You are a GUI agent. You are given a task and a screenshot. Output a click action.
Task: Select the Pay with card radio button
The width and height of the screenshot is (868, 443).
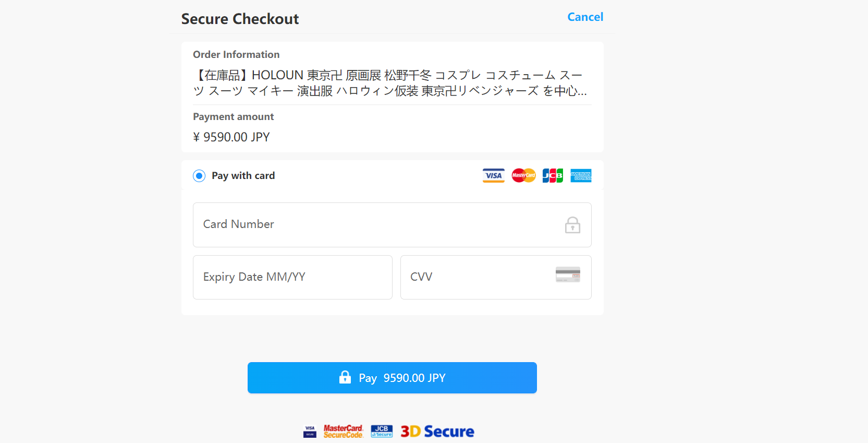tap(199, 176)
